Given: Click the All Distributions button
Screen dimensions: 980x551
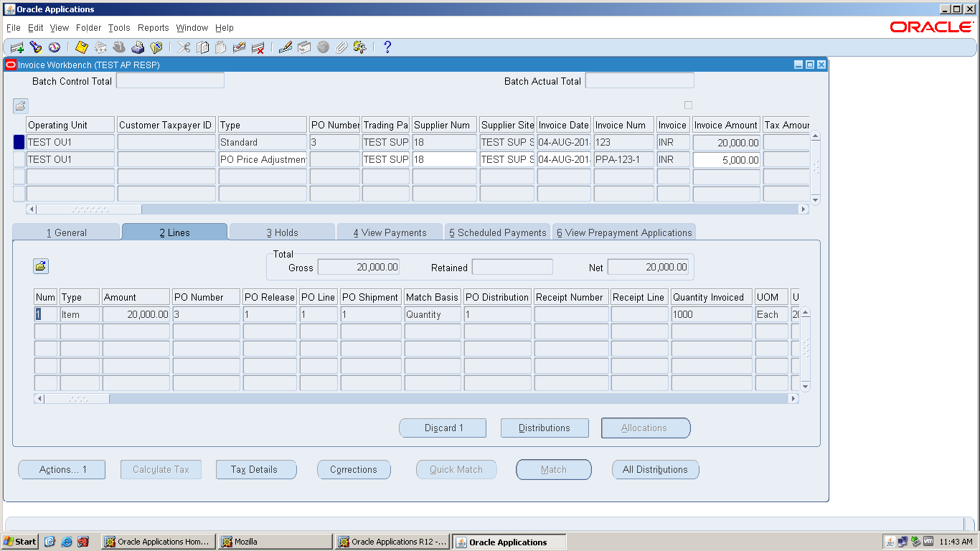Looking at the screenshot, I should pyautogui.click(x=655, y=469).
